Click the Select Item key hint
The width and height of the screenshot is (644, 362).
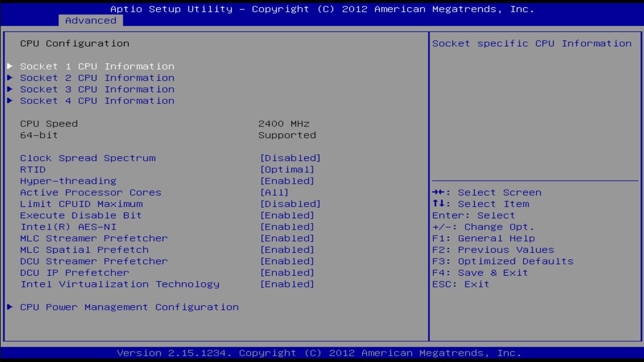point(480,204)
